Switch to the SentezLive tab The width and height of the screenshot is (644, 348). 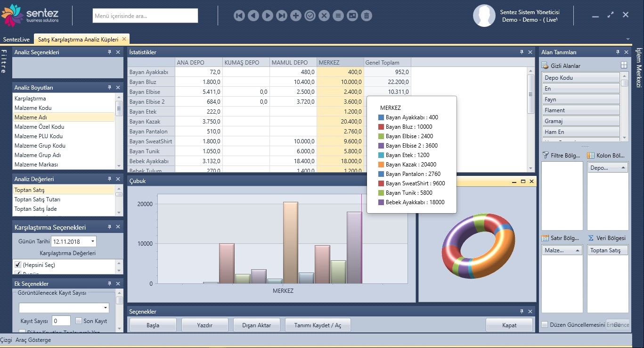tap(16, 40)
